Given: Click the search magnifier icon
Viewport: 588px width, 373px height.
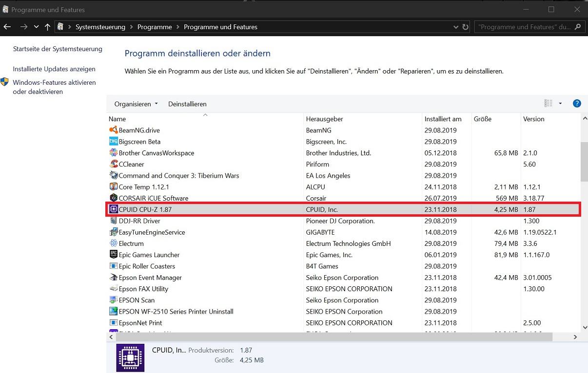Looking at the screenshot, I should tap(578, 27).
